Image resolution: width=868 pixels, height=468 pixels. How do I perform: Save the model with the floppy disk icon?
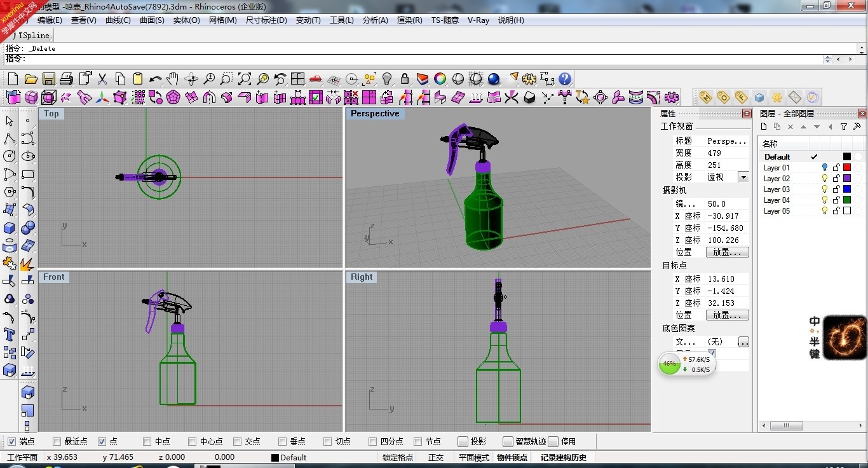click(x=48, y=79)
